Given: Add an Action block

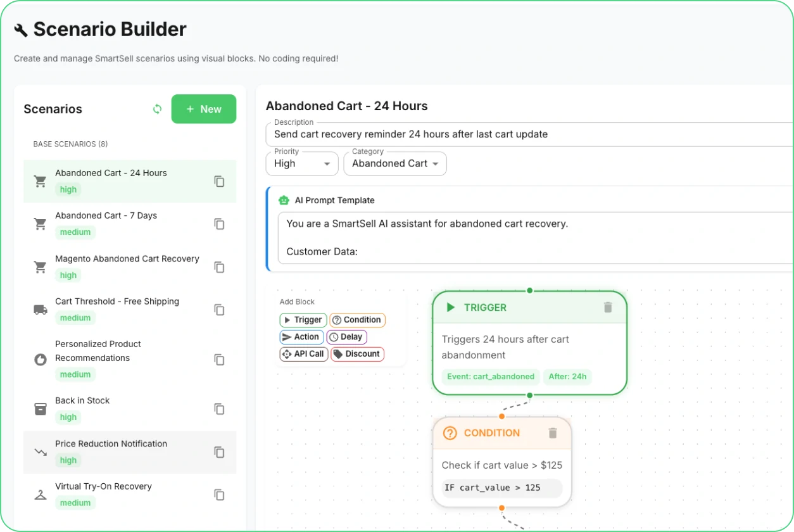Looking at the screenshot, I should pos(301,337).
